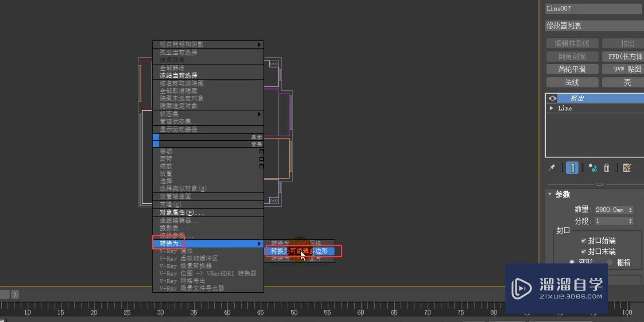This screenshot has height=322, width=644.
Task: Click the 数量 value field 2800.0mm
Action: pos(611,210)
